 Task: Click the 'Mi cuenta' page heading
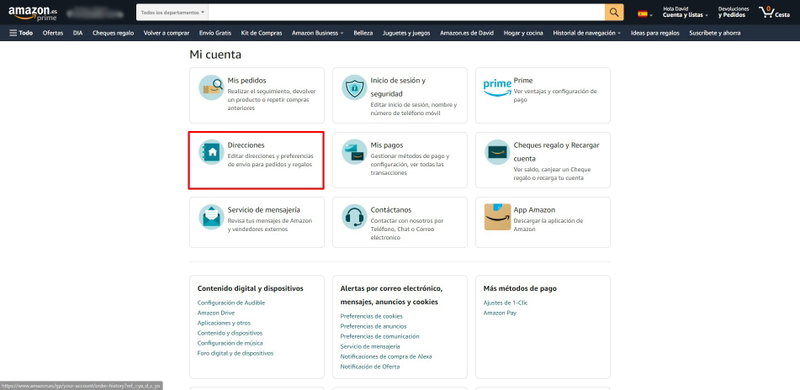(x=215, y=54)
